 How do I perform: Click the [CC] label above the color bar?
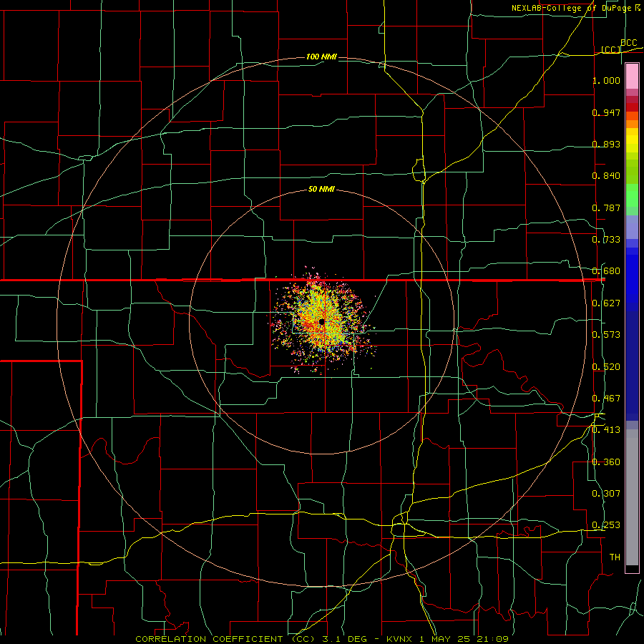click(611, 49)
